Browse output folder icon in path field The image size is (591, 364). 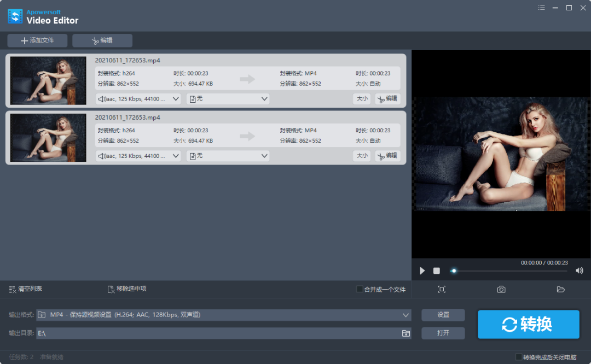coord(405,333)
